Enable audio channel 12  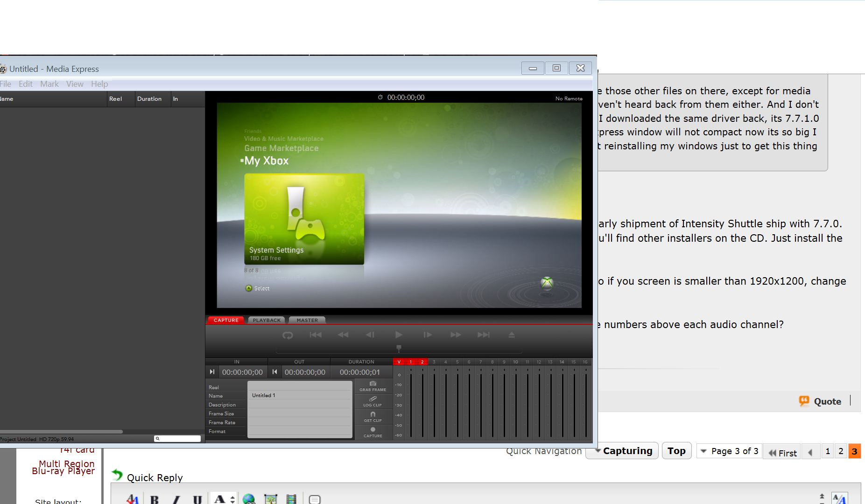pyautogui.click(x=539, y=362)
